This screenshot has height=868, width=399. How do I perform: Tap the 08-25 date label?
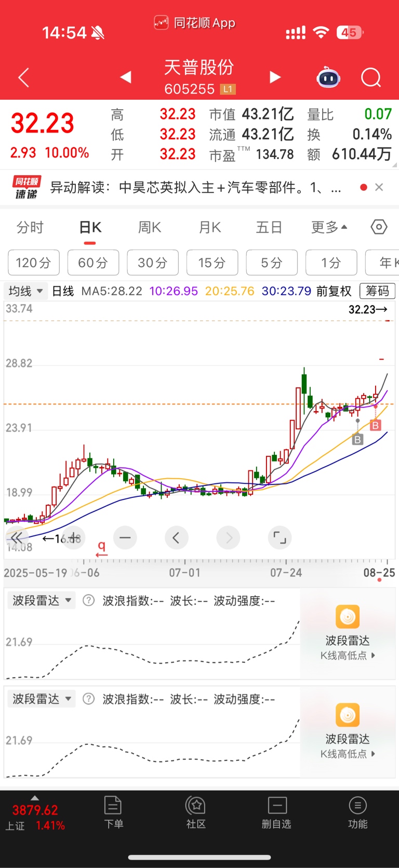(x=379, y=573)
